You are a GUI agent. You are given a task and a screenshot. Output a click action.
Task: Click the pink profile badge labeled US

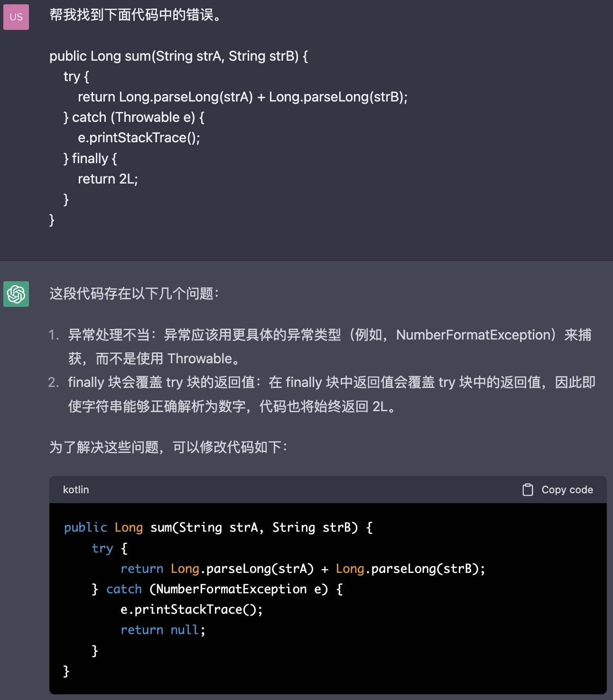pyautogui.click(x=16, y=17)
